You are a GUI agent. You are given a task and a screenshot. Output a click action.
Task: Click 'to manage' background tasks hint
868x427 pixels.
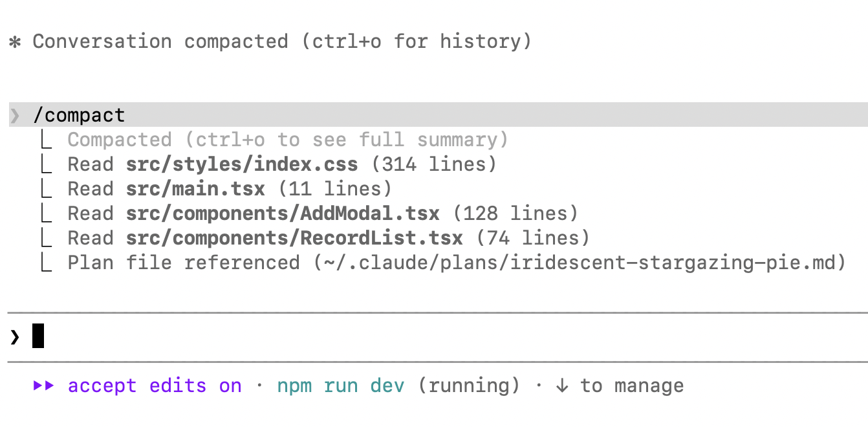click(x=632, y=386)
